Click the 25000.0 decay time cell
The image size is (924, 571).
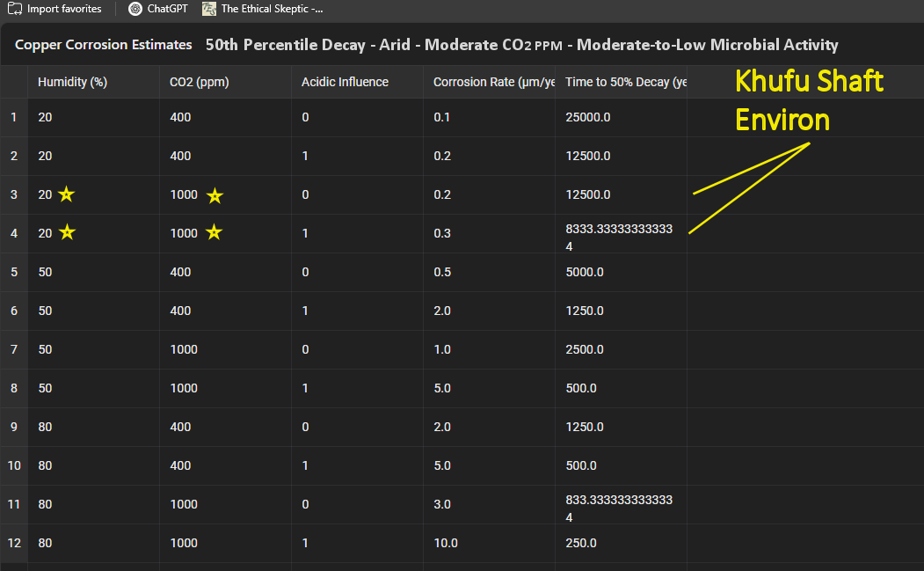coord(588,117)
